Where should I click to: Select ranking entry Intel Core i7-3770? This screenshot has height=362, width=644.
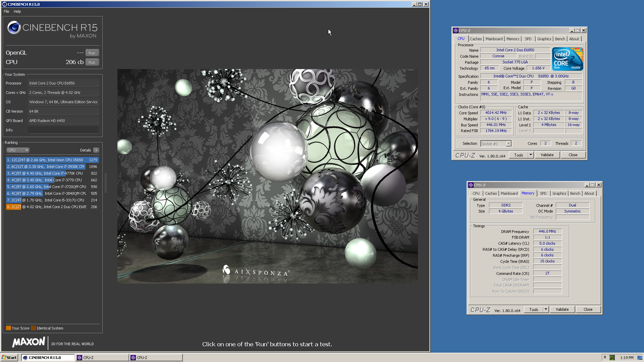click(x=52, y=180)
